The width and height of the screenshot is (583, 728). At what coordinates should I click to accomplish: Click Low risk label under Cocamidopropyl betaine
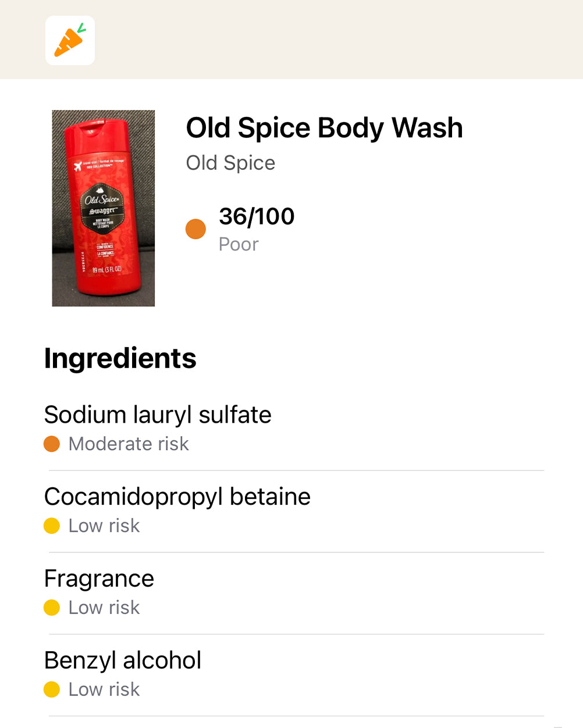tap(104, 526)
